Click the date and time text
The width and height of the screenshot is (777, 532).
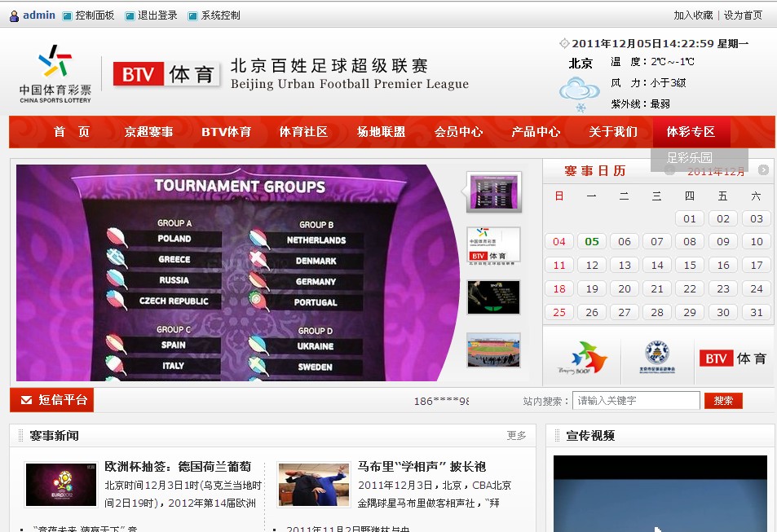(660, 44)
